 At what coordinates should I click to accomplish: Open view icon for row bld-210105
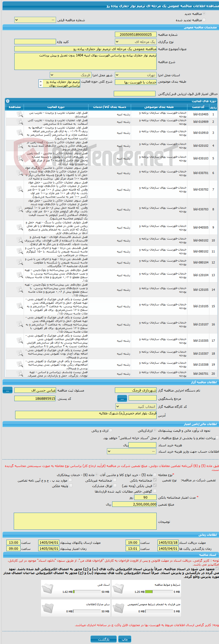point(20,306)
